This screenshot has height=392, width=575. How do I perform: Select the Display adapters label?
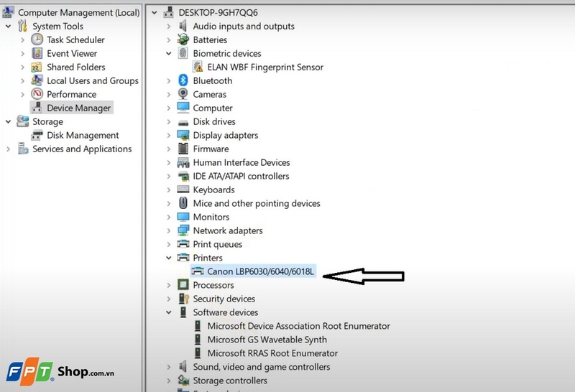(x=226, y=135)
